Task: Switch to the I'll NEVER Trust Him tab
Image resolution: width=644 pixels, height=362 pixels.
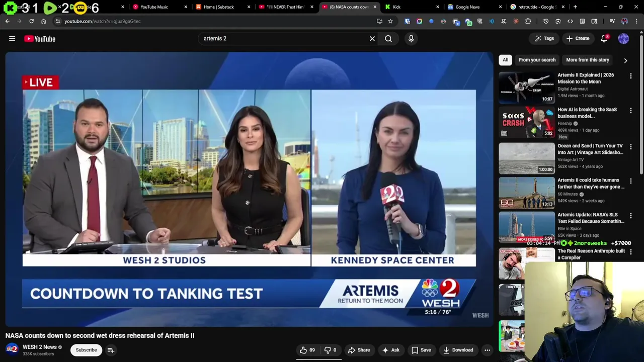Action: pos(285,7)
